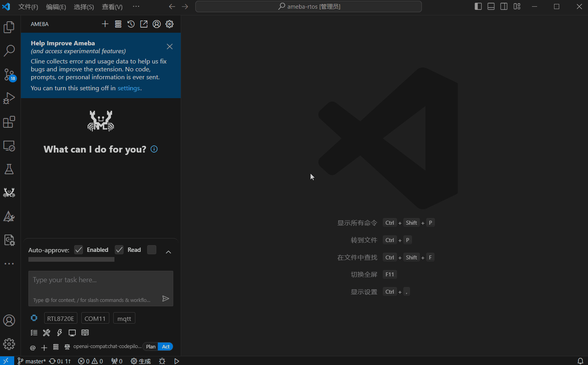588x365 pixels.
Task: Open the 文件(F) menu
Action: pyautogui.click(x=28, y=7)
